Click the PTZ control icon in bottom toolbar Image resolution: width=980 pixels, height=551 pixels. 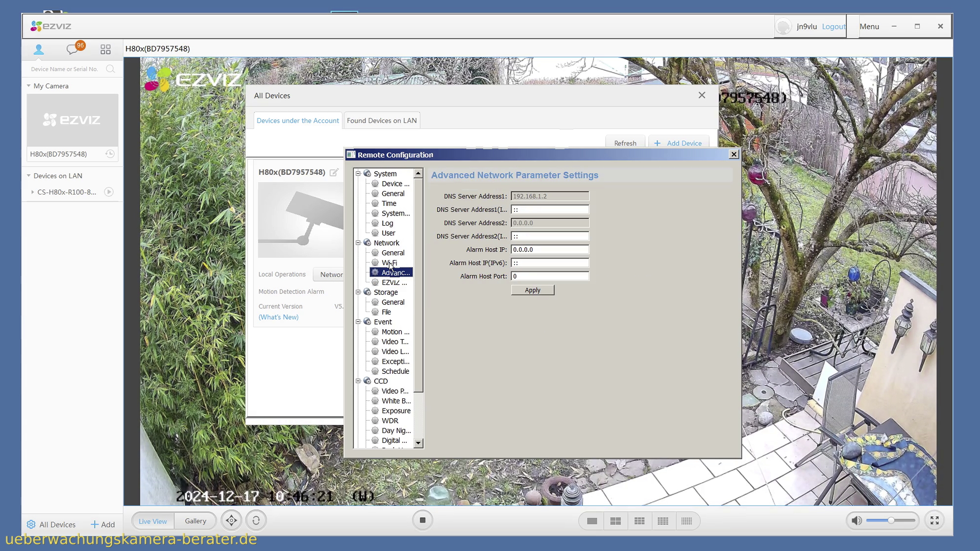point(231,520)
